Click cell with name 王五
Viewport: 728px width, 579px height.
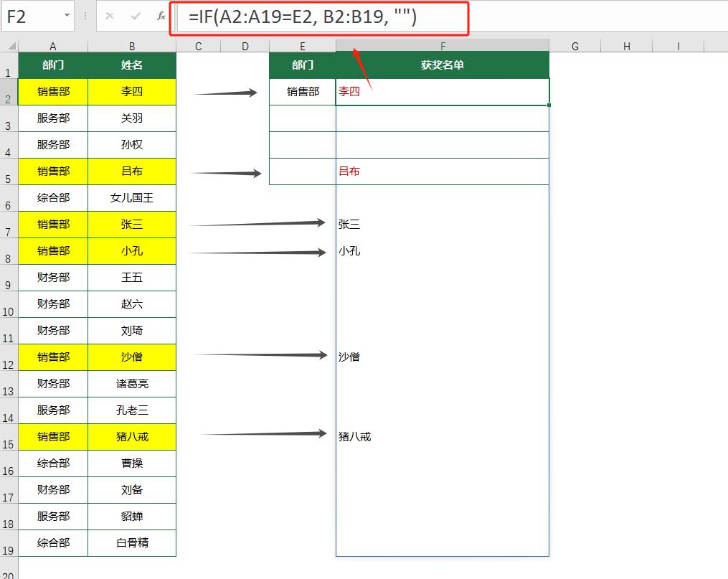click(132, 278)
